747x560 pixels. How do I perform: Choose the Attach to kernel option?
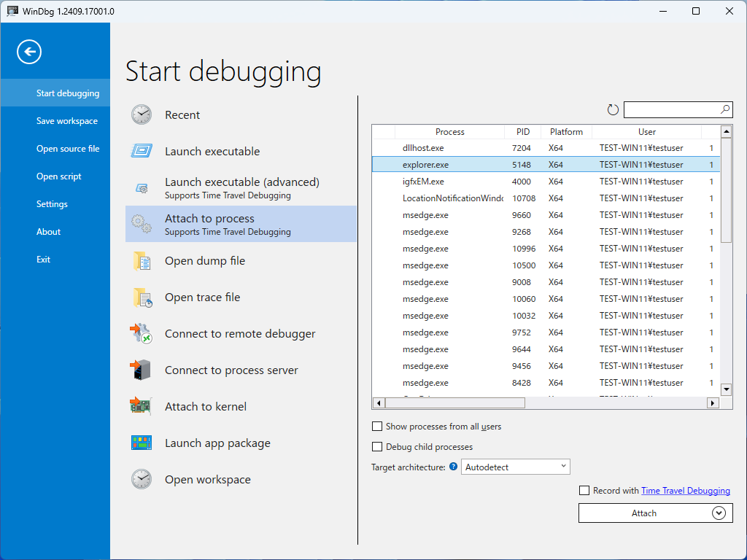pos(241,406)
